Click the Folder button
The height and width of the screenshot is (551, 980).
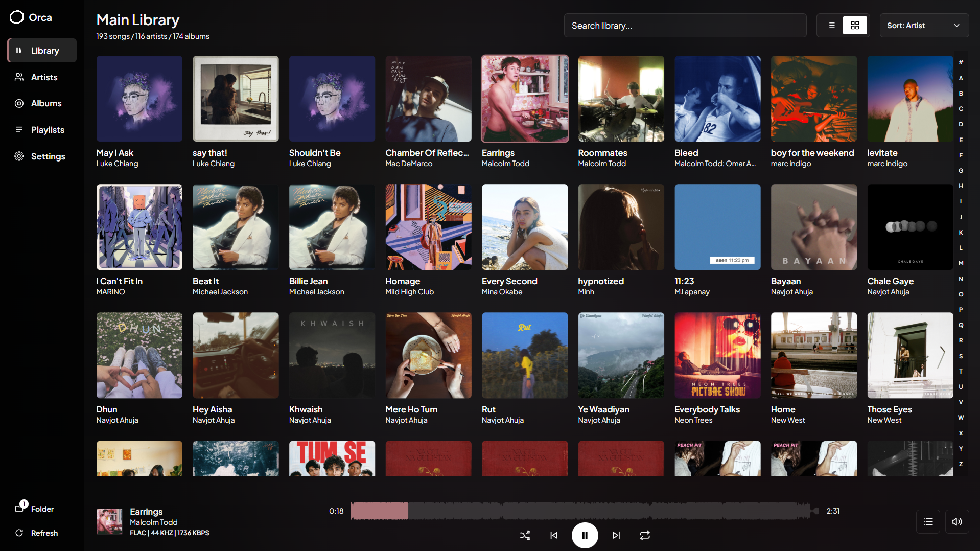click(35, 508)
